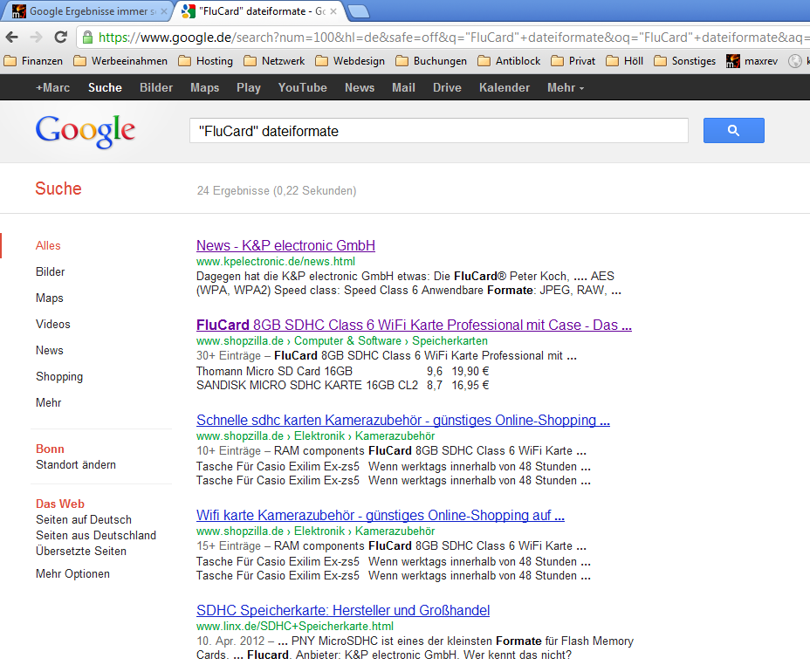Expand the Mehr dropdown in black bar
The image size is (810, 672).
[566, 88]
